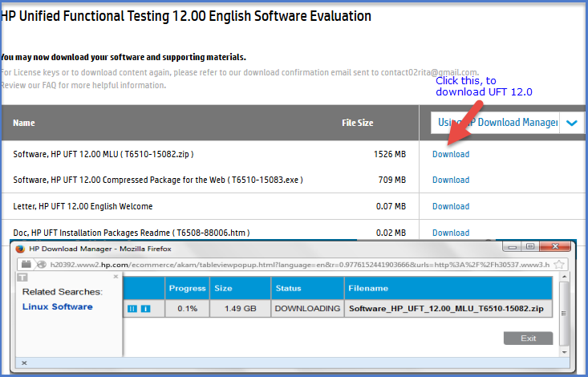The height and width of the screenshot is (377, 588).
Task: Click the DOWNLOADING status cell
Action: (307, 309)
